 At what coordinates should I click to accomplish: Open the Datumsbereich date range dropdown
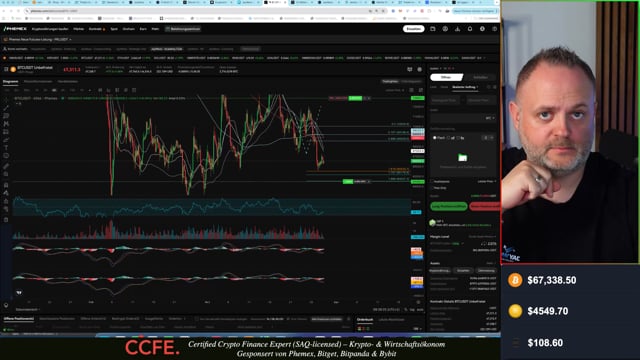(x=27, y=310)
